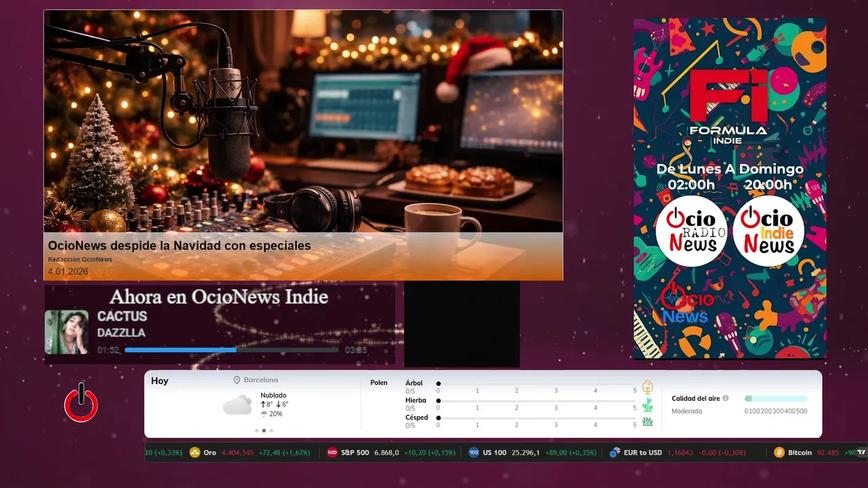Click the Bitcoin ticker icon

(779, 452)
